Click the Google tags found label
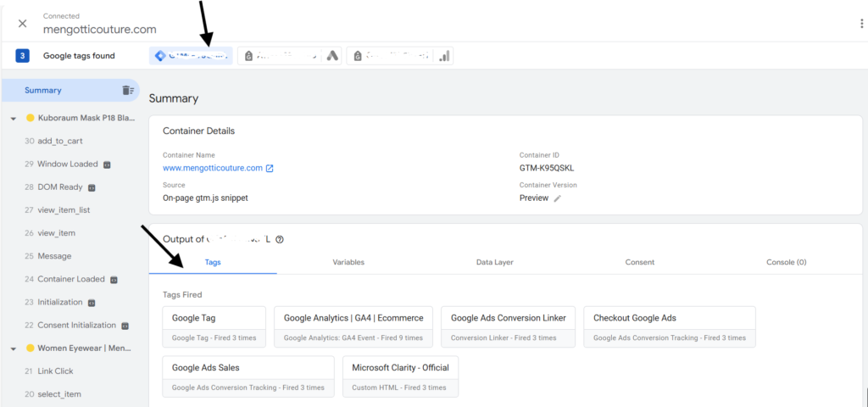Screen dimensions: 868x407 [79, 56]
